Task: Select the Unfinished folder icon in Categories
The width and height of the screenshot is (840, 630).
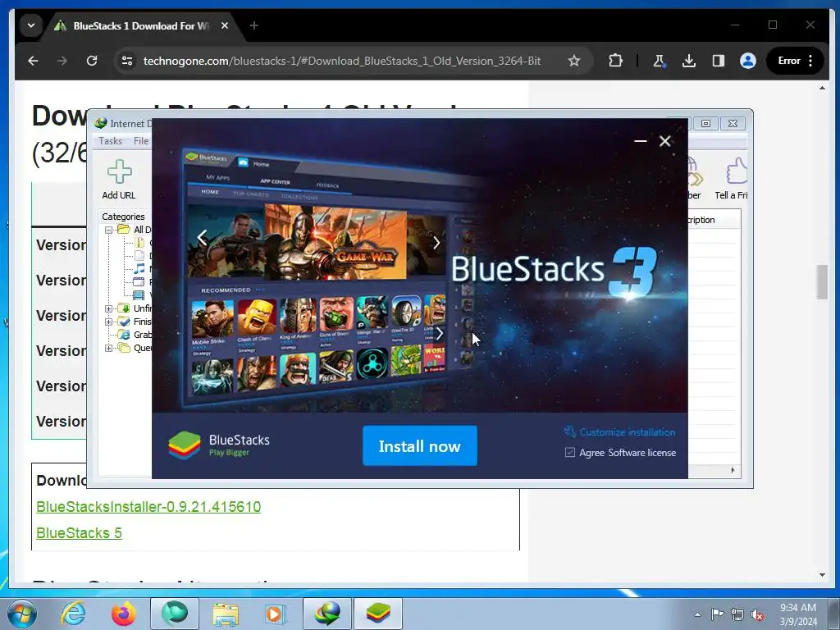Action: (124, 308)
